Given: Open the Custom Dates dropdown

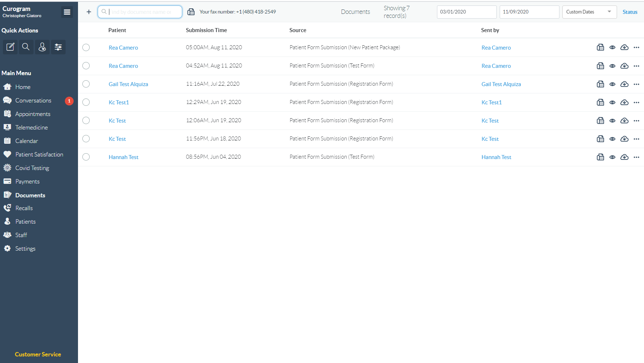Looking at the screenshot, I should (x=589, y=12).
